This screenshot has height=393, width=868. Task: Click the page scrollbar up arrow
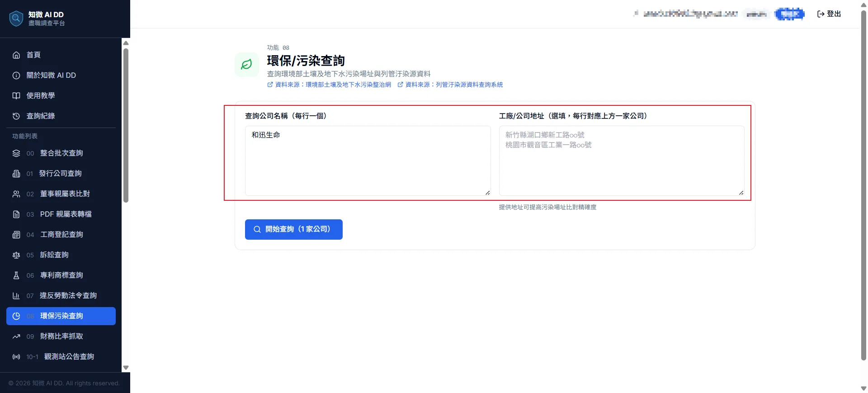click(x=863, y=5)
